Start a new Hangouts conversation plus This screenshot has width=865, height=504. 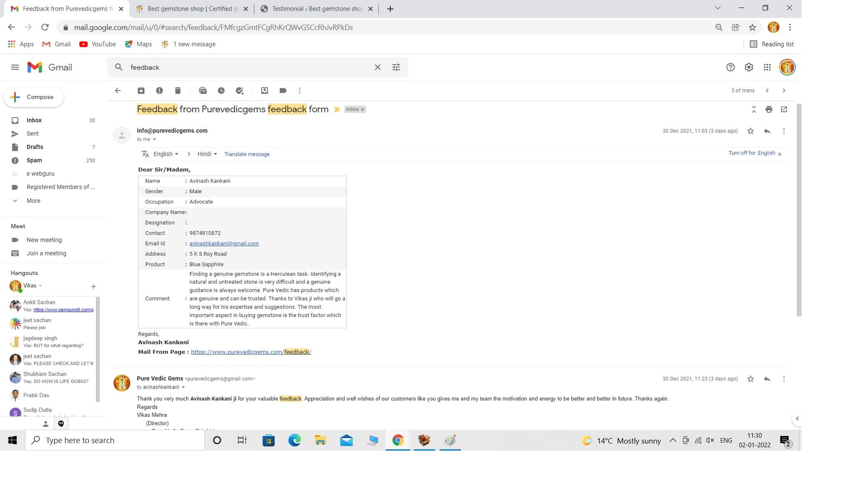(94, 287)
